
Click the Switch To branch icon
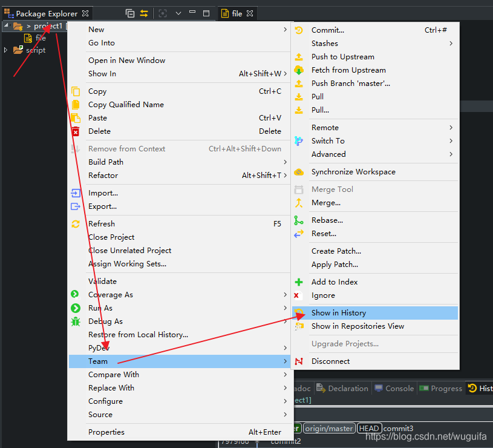click(299, 141)
